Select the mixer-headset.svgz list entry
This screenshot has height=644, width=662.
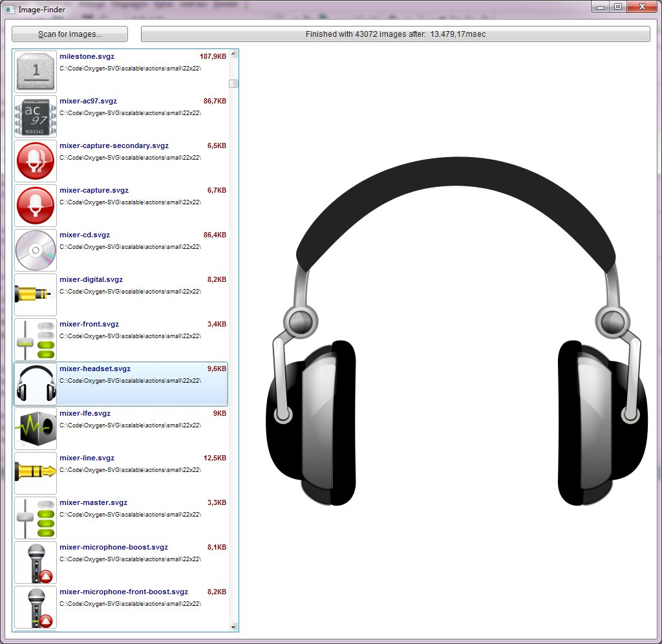(x=120, y=383)
